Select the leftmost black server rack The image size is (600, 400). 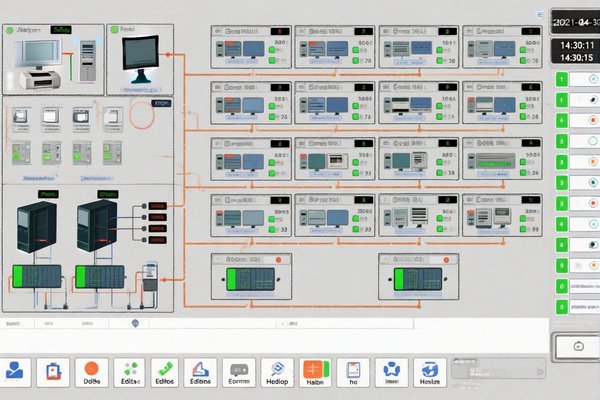tap(38, 226)
